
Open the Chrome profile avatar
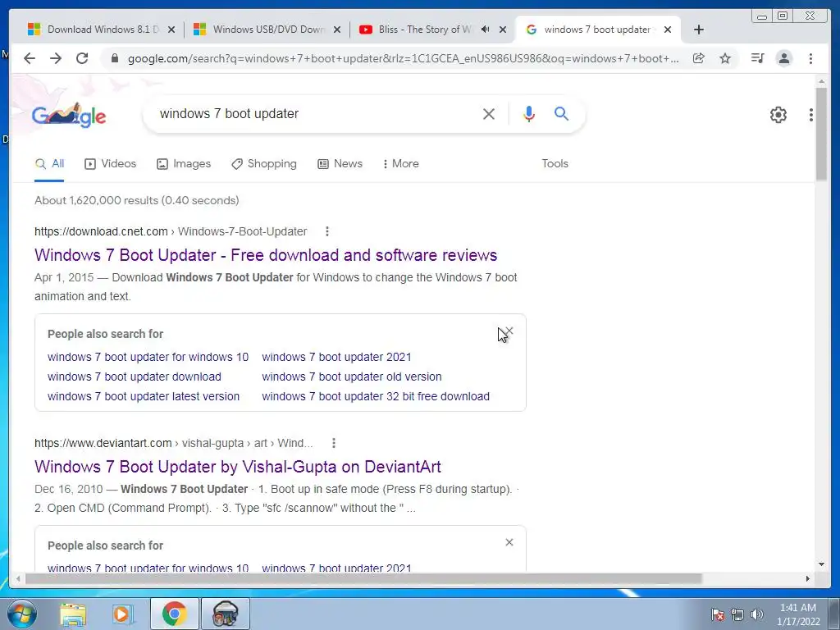tap(784, 58)
